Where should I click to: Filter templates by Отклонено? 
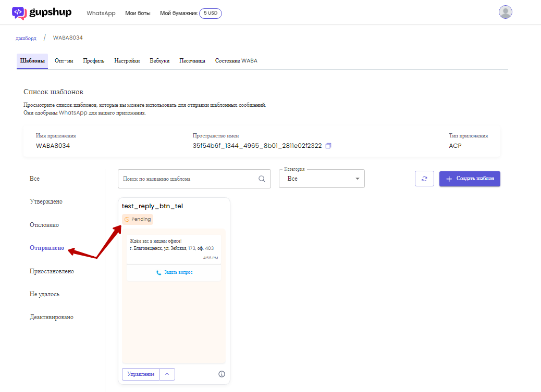coord(44,225)
